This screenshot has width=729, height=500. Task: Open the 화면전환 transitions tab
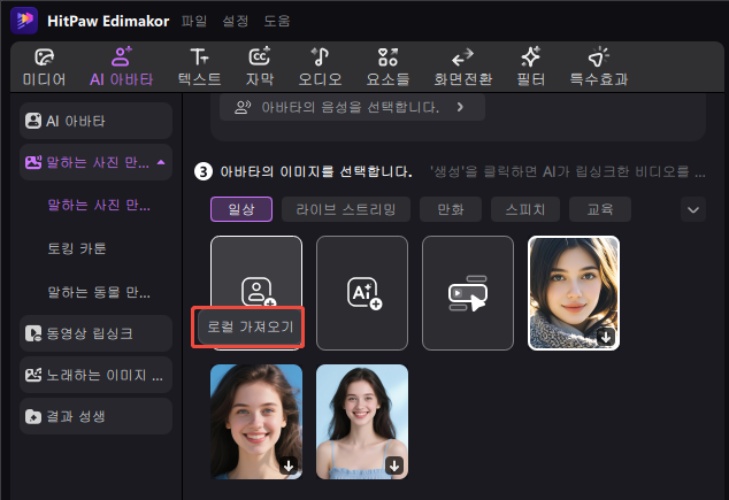point(463,67)
